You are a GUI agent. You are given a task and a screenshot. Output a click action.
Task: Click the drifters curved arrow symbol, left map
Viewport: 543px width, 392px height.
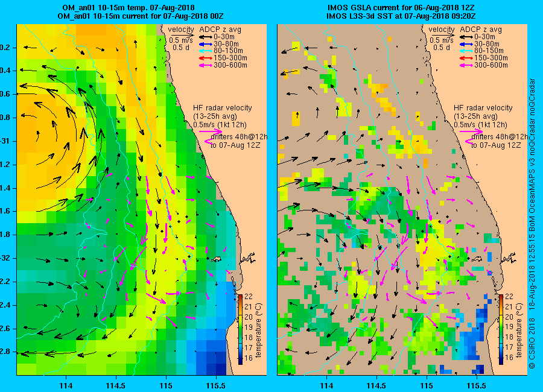[x=208, y=140]
